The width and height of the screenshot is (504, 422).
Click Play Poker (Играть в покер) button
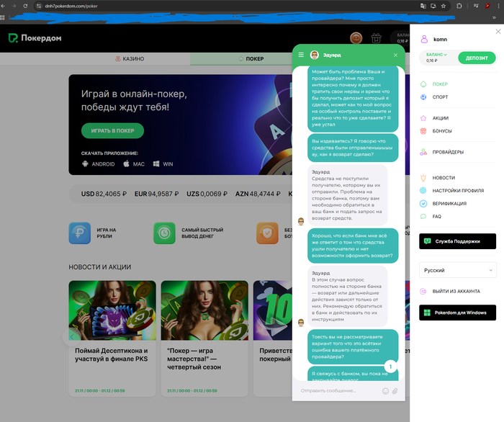point(112,131)
